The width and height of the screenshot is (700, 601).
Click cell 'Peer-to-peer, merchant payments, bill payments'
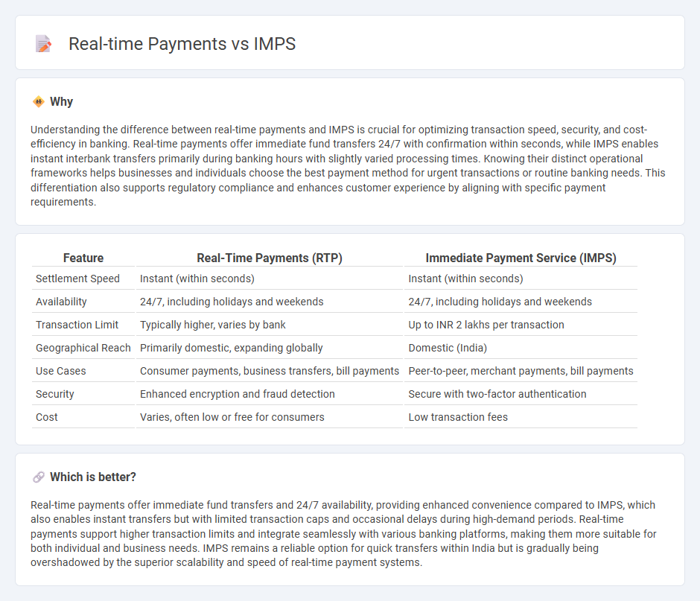click(521, 371)
